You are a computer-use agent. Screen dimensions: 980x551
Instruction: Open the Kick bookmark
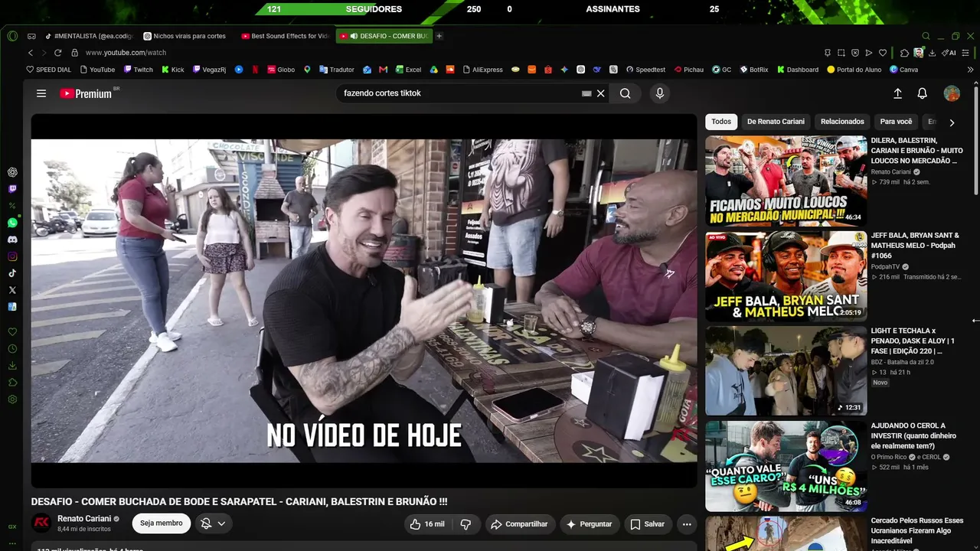pyautogui.click(x=173, y=70)
